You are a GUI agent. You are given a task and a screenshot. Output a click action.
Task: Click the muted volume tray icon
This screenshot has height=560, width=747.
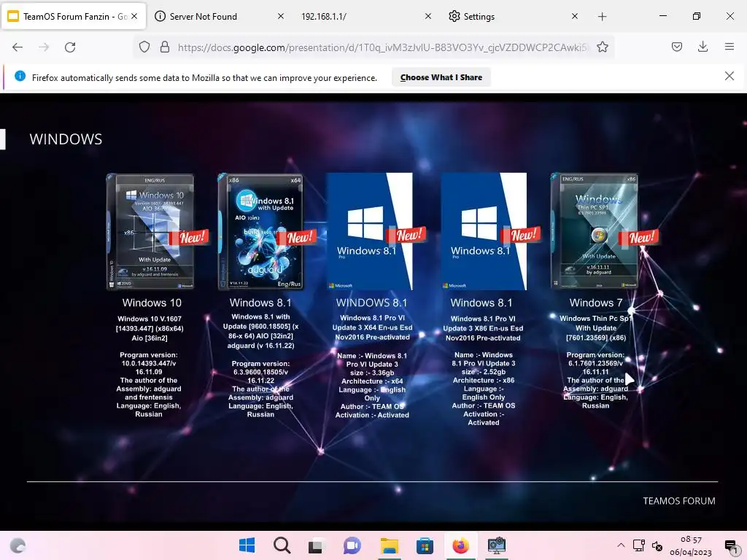[657, 546]
